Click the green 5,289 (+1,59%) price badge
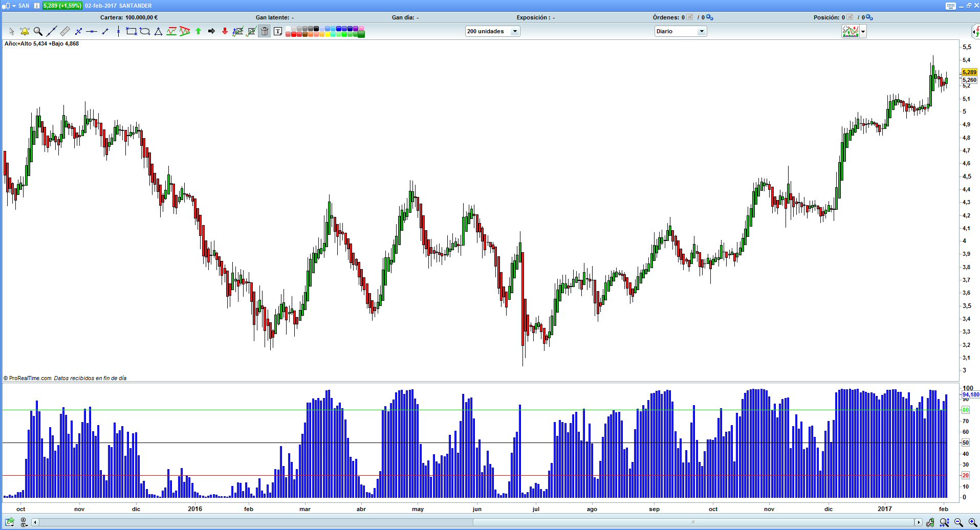 (62, 6)
